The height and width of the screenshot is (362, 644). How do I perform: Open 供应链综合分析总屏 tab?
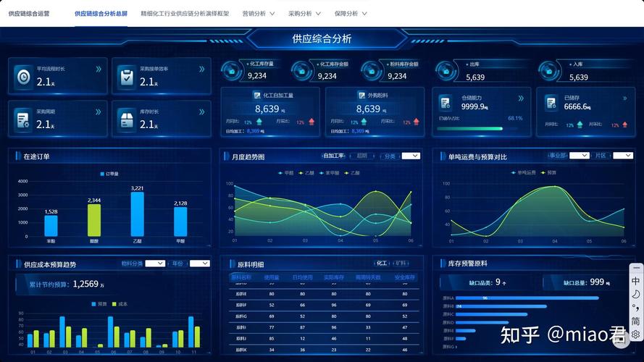coord(101,14)
